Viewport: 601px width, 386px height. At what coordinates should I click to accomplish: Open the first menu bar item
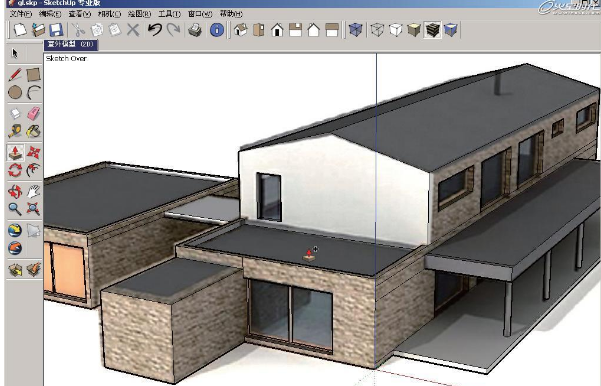(x=21, y=14)
